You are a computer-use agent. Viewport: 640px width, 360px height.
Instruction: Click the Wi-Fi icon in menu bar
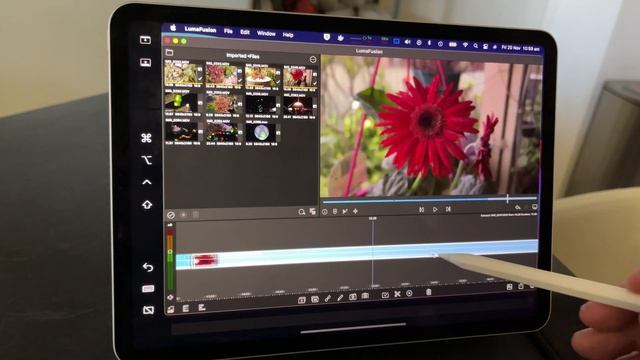[465, 45]
